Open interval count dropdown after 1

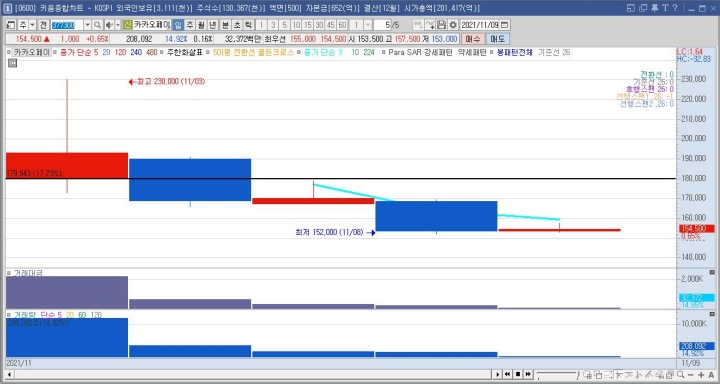tap(368, 25)
